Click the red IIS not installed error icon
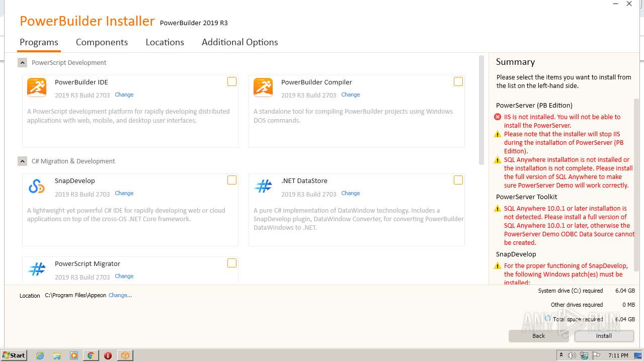 (x=498, y=117)
